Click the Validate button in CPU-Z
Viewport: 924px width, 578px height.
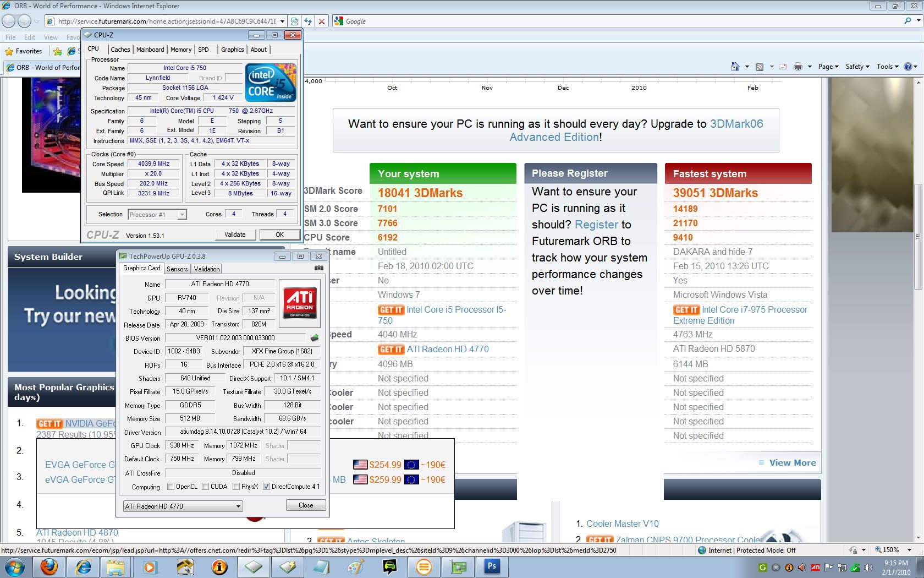tap(235, 235)
